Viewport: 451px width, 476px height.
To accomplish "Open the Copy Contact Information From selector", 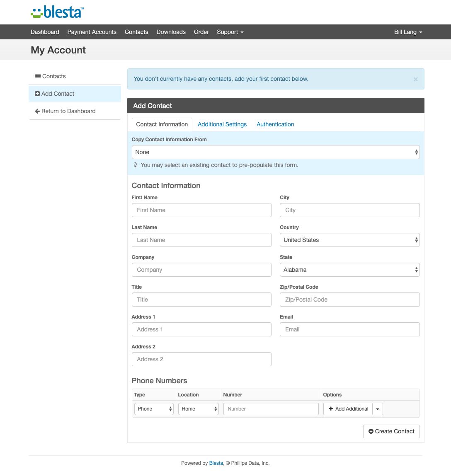I will [275, 152].
